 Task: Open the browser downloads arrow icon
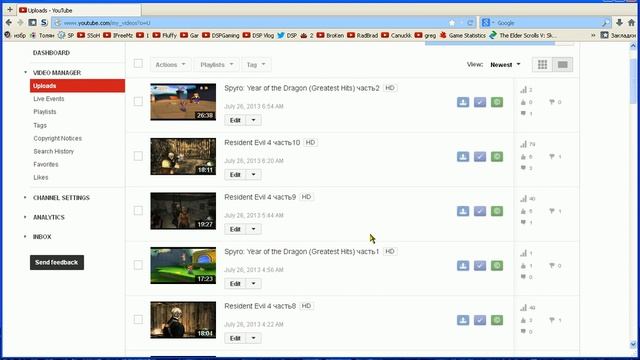click(619, 23)
